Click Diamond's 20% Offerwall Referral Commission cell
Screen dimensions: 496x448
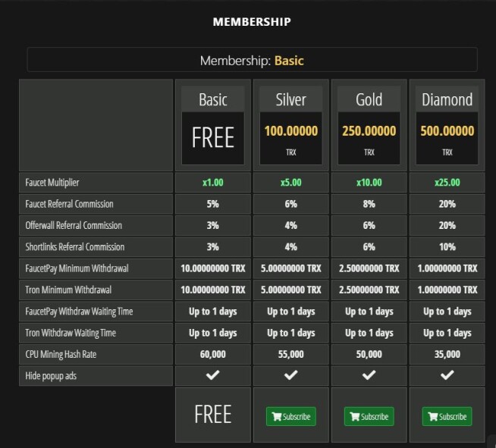coord(447,225)
